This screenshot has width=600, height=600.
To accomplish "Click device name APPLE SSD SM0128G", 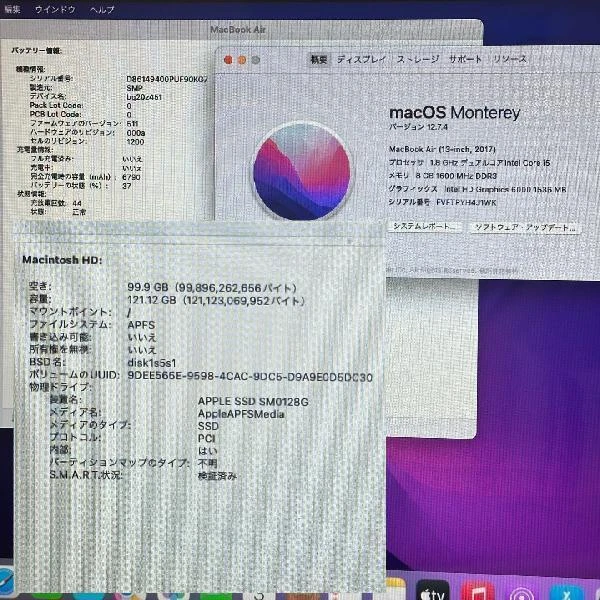I will [x=253, y=401].
